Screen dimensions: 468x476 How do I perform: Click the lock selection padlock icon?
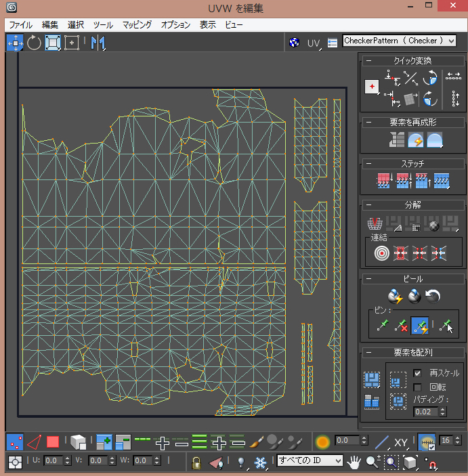(196, 462)
